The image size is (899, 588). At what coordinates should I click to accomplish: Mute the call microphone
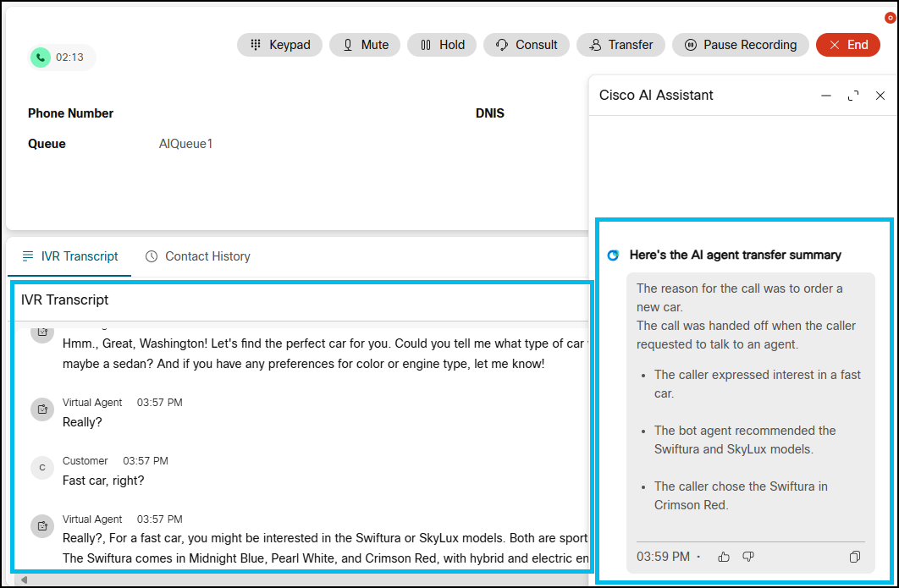click(x=365, y=45)
